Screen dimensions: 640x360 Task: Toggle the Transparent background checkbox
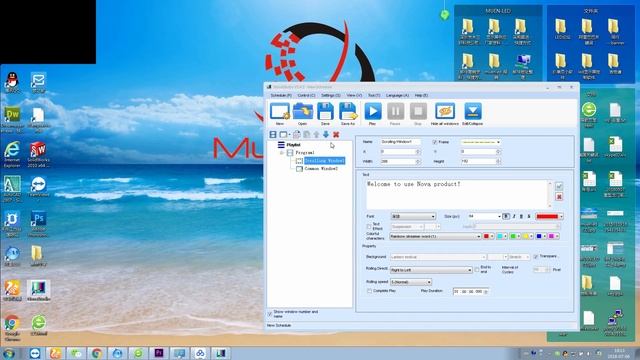[536, 256]
